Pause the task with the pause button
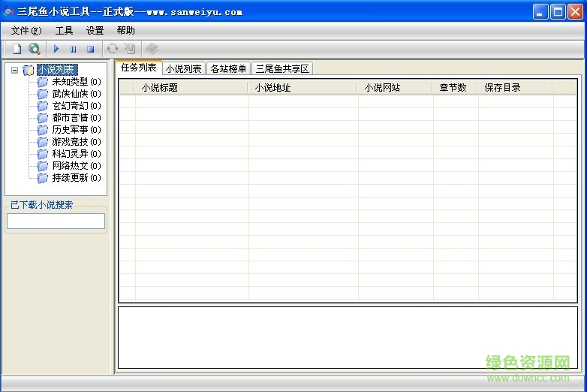This screenshot has height=392, width=587. pyautogui.click(x=74, y=49)
